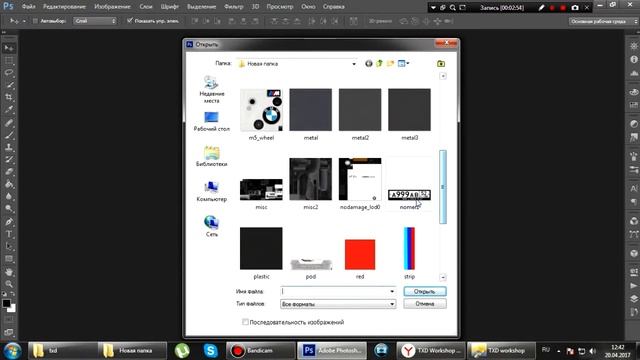Open the Изображение menu

tap(112, 7)
